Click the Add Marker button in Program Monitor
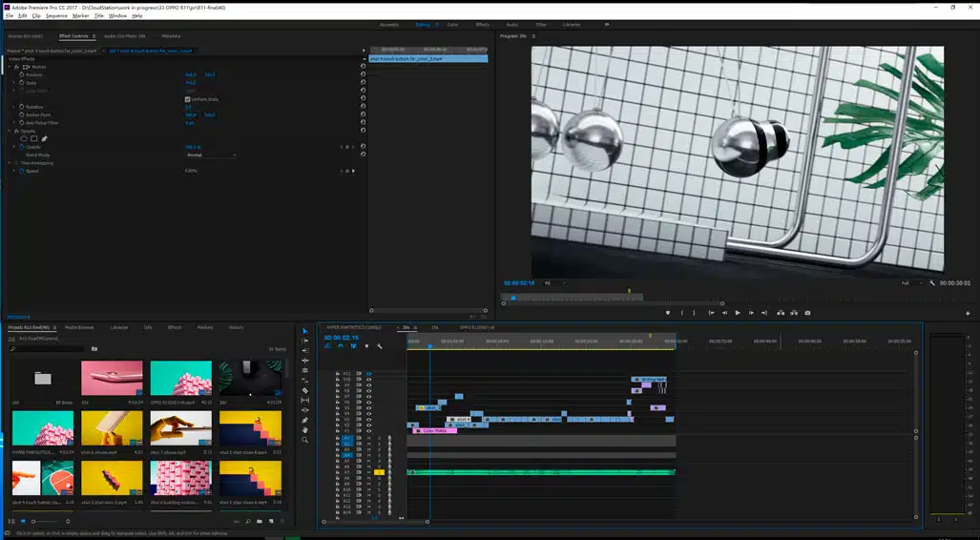This screenshot has height=540, width=980. click(x=667, y=313)
